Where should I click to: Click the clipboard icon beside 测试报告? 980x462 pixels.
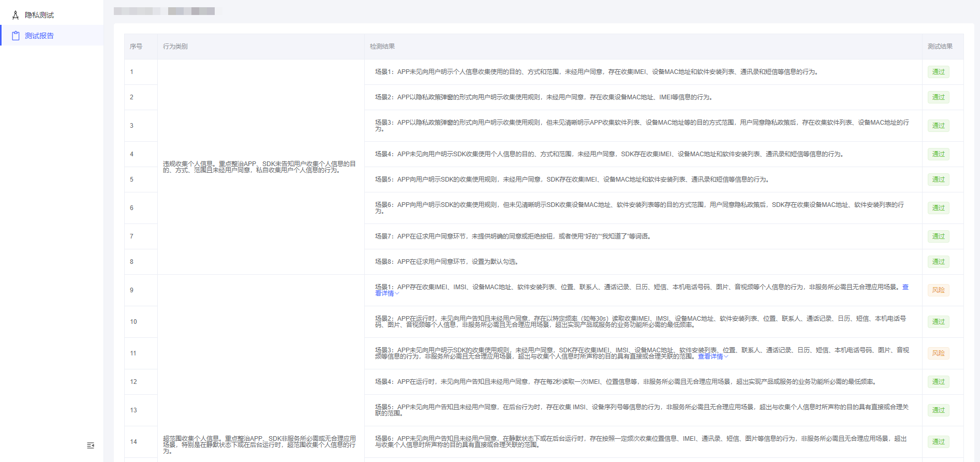pyautogui.click(x=16, y=36)
